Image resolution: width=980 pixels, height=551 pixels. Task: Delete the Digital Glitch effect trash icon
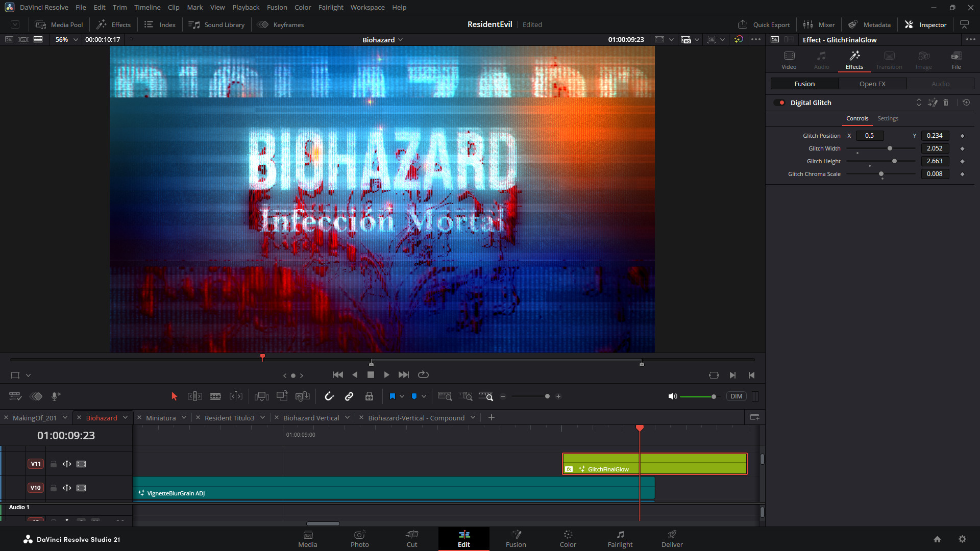coord(946,103)
